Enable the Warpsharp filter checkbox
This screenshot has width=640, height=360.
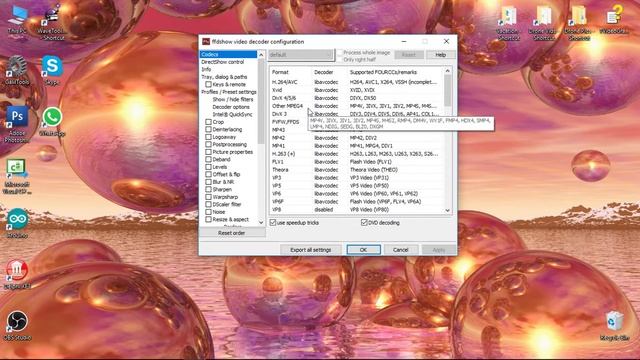pos(208,197)
